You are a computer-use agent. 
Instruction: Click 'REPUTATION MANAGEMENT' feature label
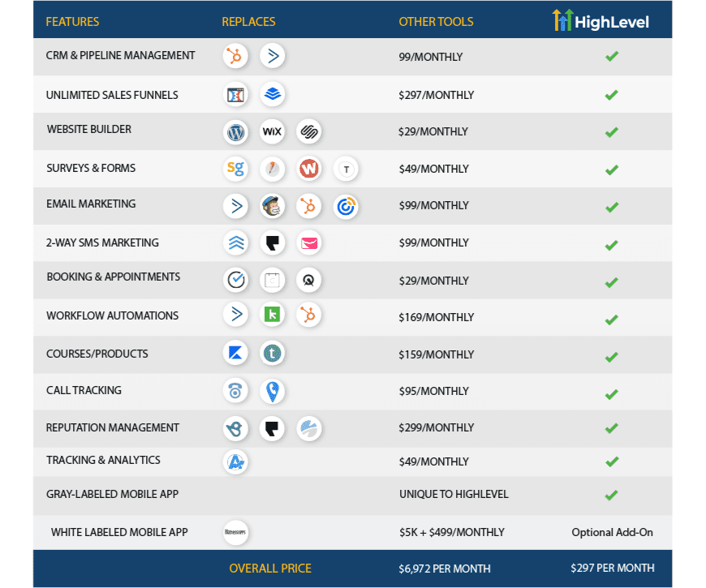[x=113, y=427]
